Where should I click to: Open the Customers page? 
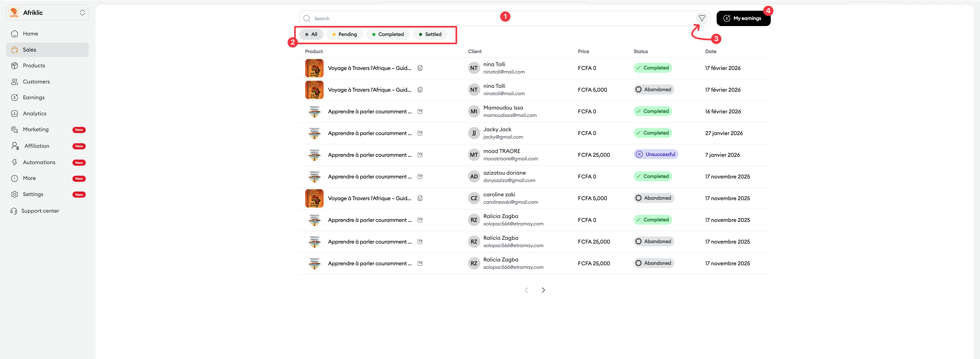click(x=36, y=81)
